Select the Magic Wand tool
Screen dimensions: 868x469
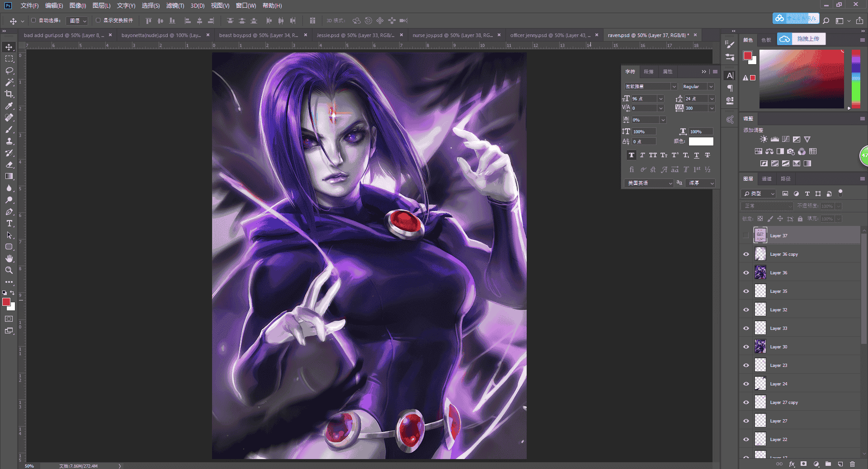(9, 82)
